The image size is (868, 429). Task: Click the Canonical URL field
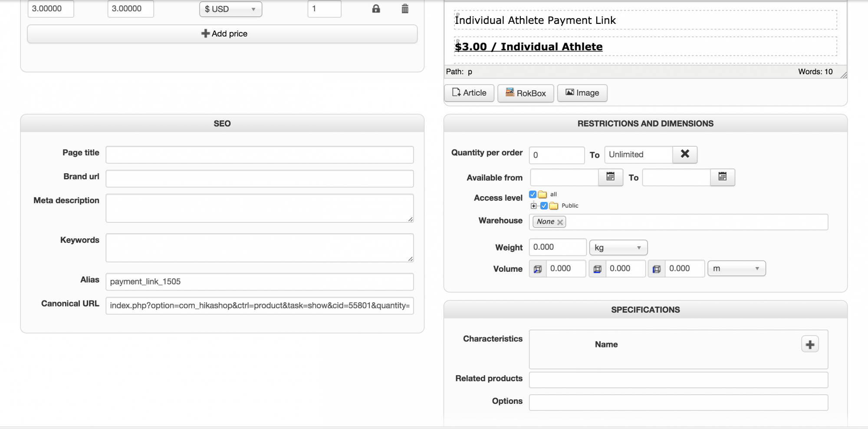[x=260, y=306]
